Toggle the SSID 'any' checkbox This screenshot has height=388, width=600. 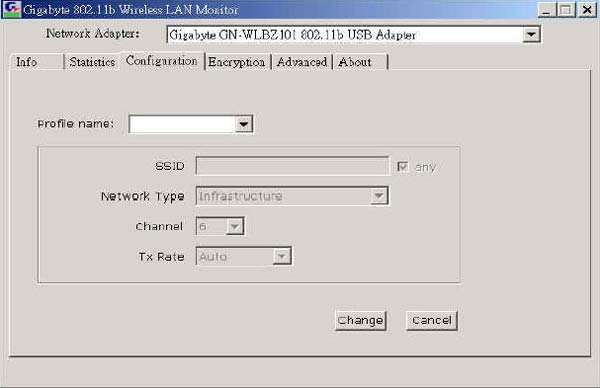click(403, 167)
